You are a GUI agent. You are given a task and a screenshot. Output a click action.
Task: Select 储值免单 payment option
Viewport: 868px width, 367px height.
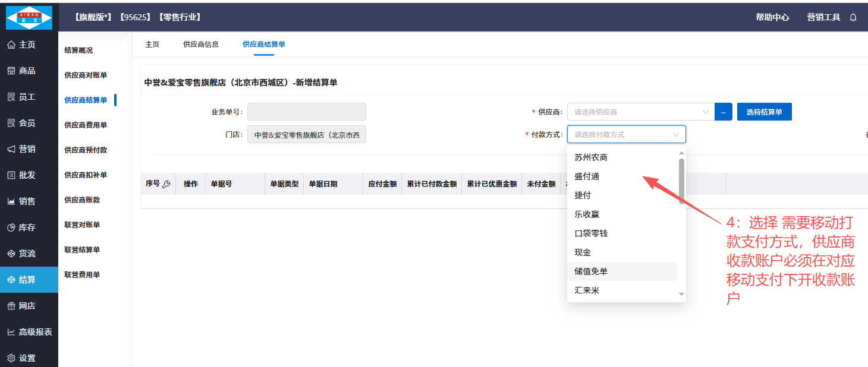(x=622, y=271)
